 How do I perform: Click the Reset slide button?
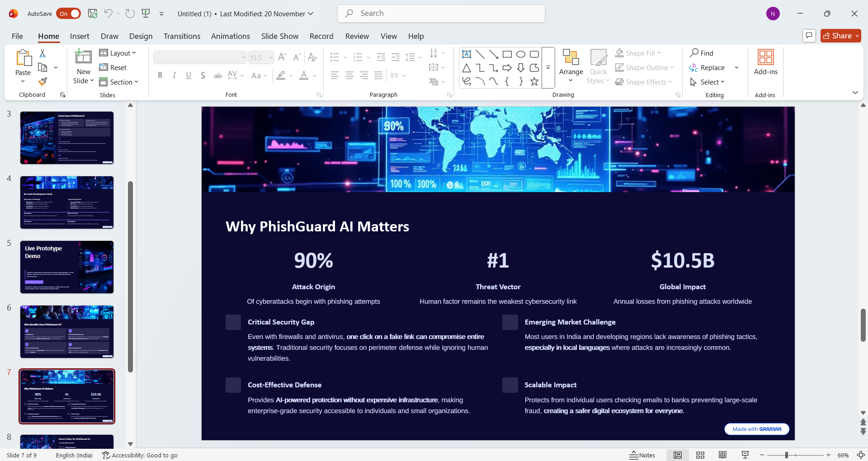coord(113,68)
